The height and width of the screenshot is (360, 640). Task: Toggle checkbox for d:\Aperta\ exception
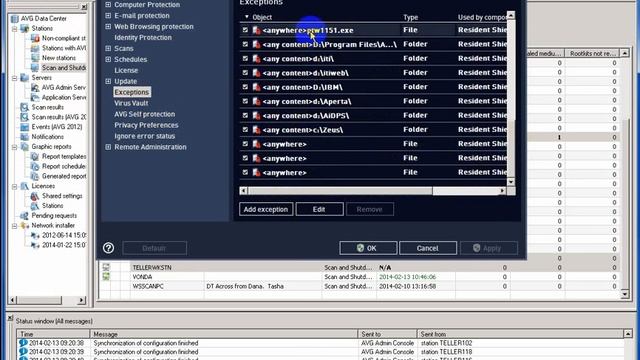[245, 101]
